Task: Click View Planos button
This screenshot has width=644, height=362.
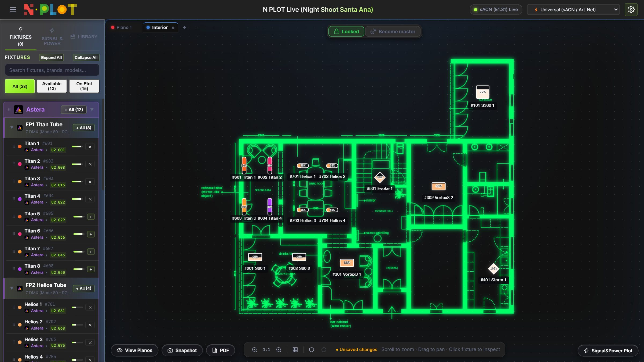Action: coord(134,350)
